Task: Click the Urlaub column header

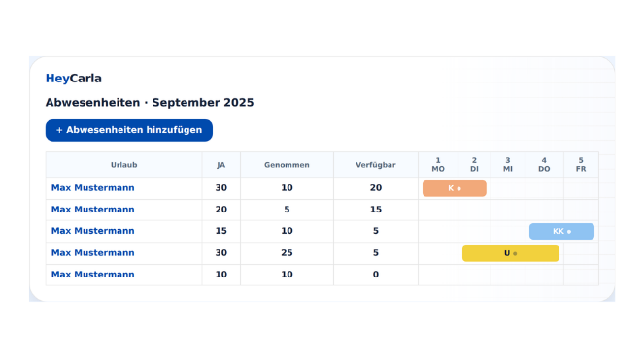Action: (123, 165)
